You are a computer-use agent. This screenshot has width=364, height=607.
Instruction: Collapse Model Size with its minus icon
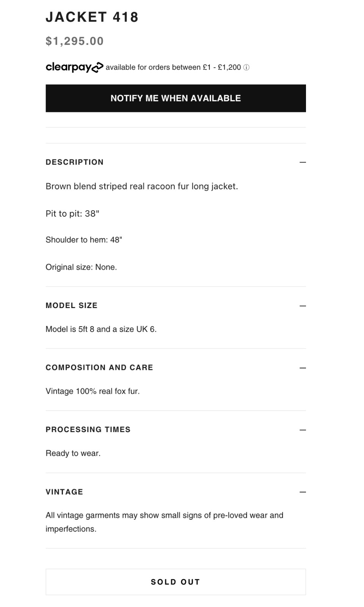click(x=303, y=305)
